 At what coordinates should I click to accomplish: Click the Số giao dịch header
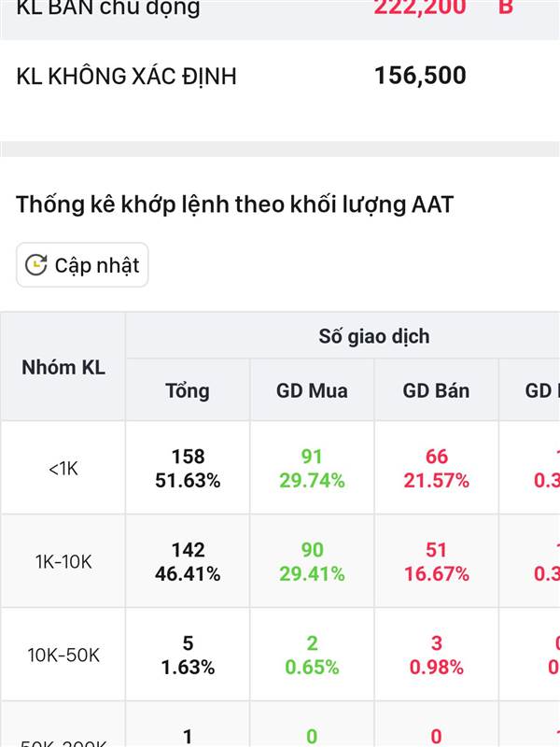pyautogui.click(x=374, y=336)
